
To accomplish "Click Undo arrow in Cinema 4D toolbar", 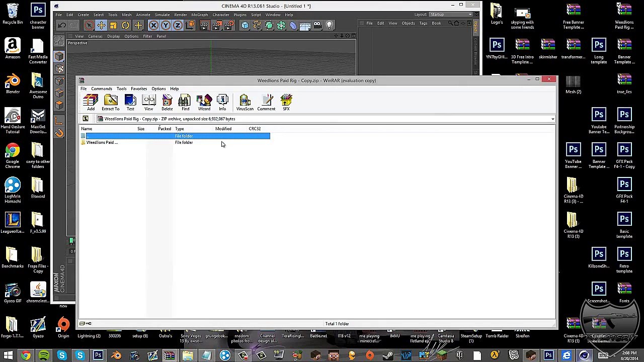I will point(61,25).
